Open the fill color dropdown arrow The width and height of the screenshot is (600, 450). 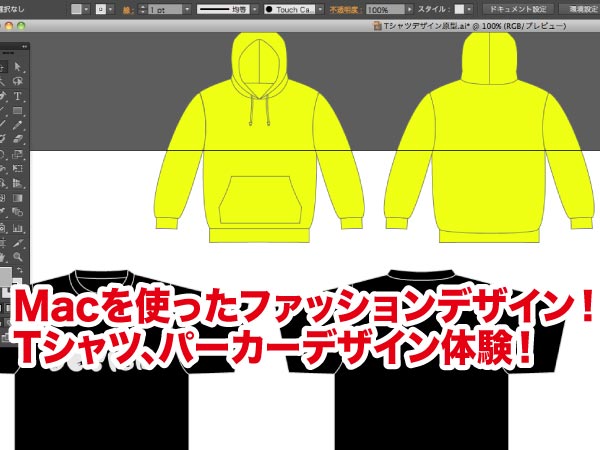pyautogui.click(x=86, y=9)
